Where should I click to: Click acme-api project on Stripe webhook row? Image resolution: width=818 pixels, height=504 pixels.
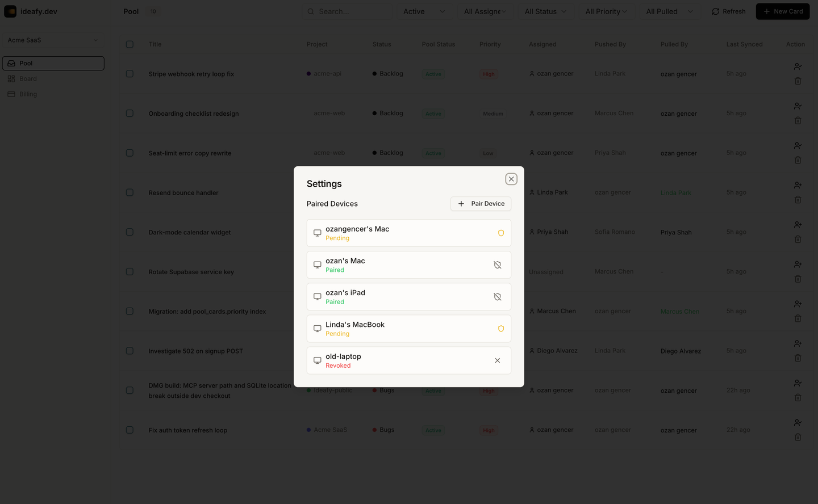(x=324, y=74)
